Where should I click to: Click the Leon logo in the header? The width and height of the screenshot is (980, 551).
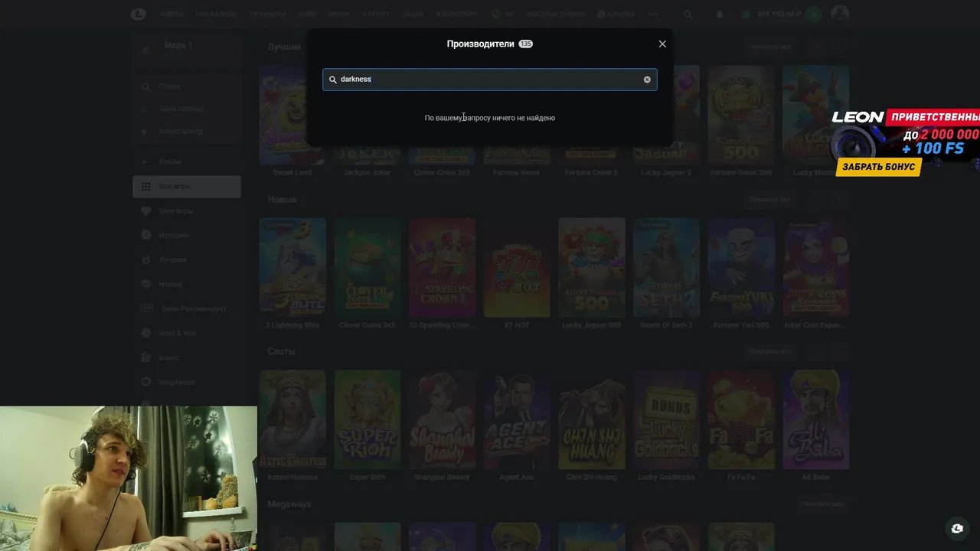139,14
